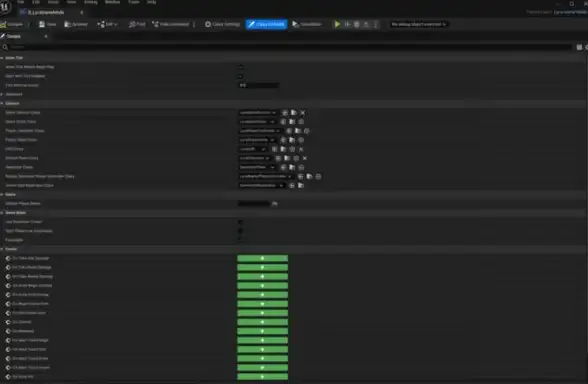Click the Tick Interval value field

(x=258, y=85)
